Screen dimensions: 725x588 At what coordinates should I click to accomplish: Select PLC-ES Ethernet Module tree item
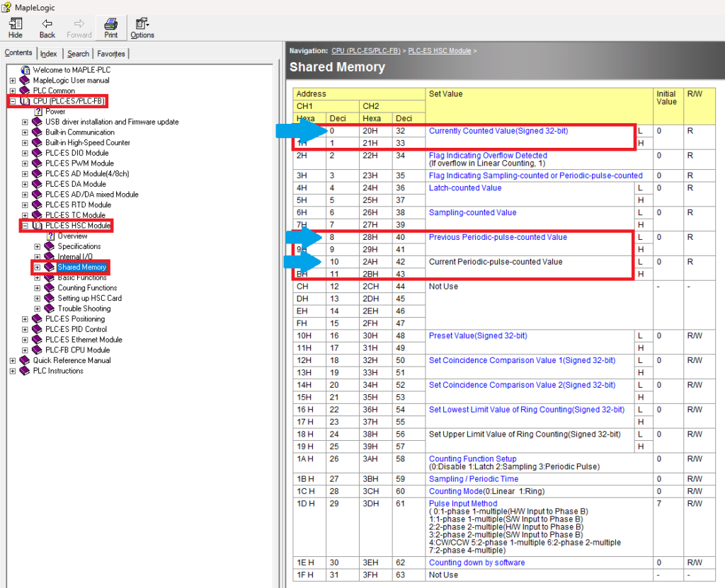[84, 340]
